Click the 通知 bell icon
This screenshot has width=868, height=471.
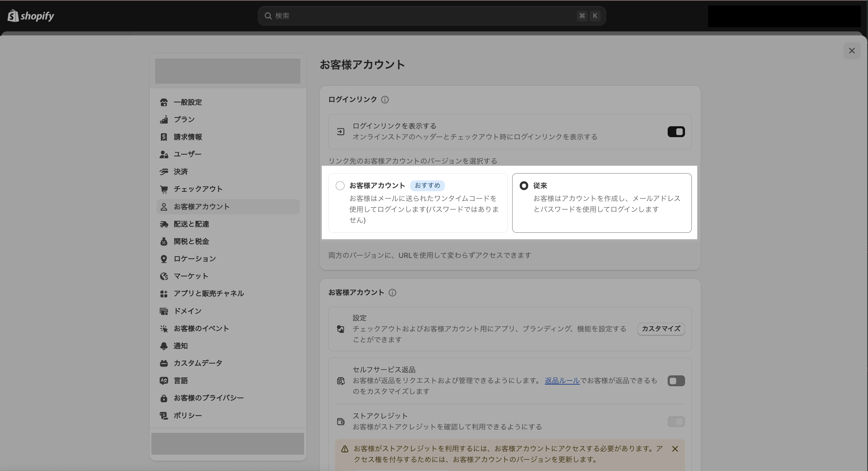click(x=164, y=346)
